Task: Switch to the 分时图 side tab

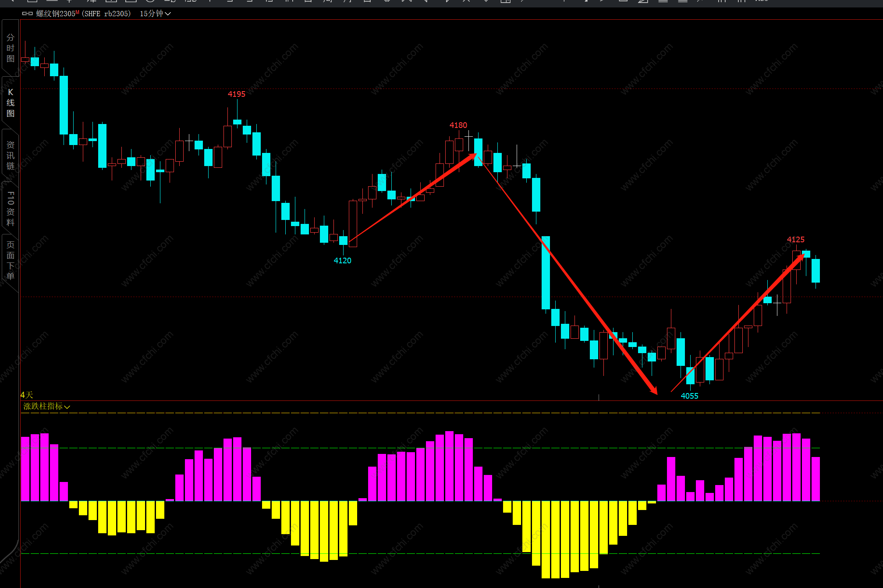Action: (x=11, y=48)
